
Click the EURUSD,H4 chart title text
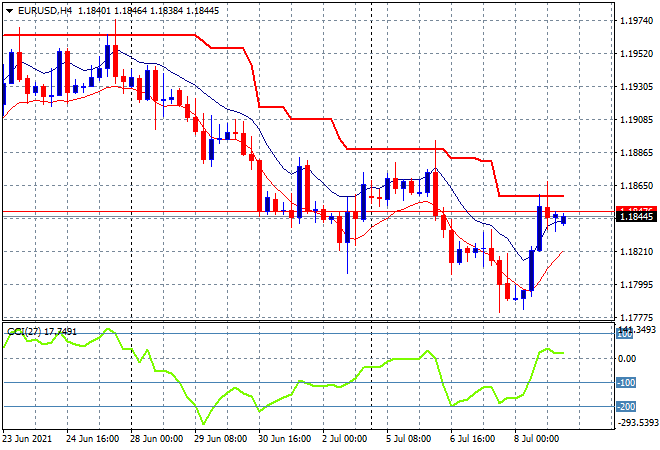45,11
